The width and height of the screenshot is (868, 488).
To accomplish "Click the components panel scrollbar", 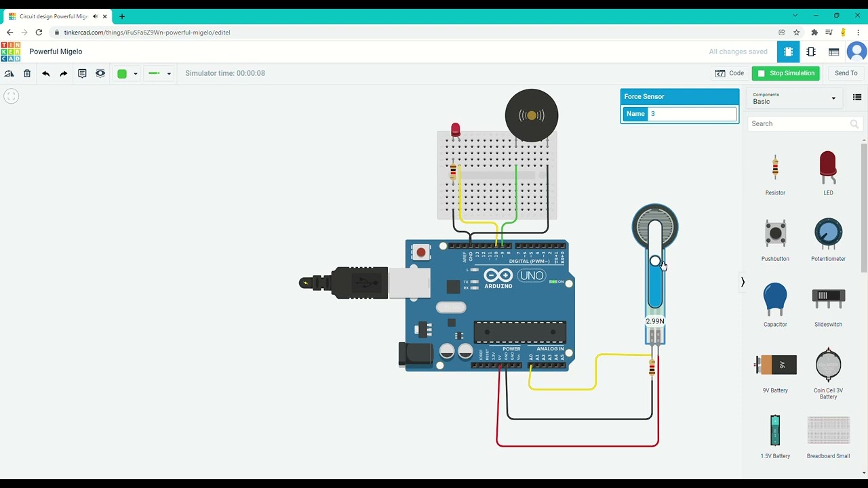I will [864, 207].
